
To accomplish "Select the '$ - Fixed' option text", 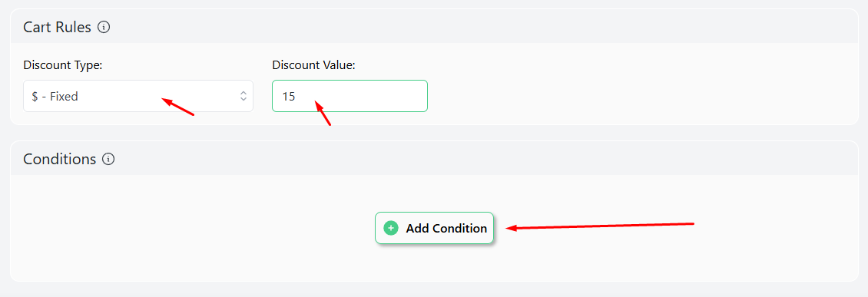I will coord(55,96).
